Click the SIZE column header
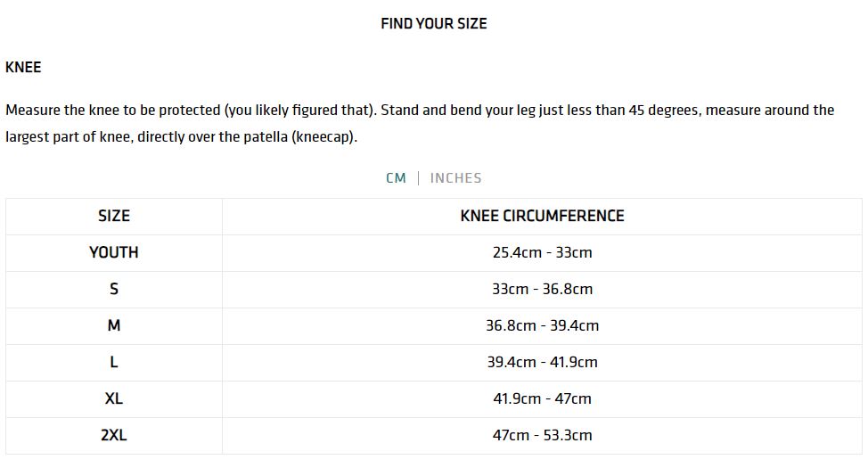Viewport: 868px width, 476px height. (x=114, y=216)
